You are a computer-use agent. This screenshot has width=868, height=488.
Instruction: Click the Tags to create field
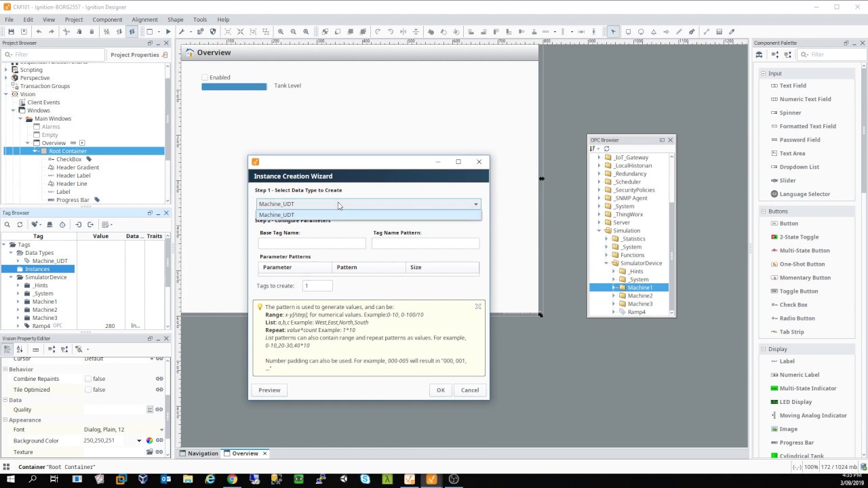[317, 286]
